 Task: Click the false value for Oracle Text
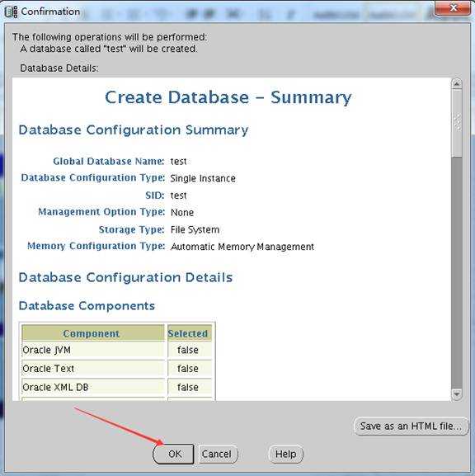[x=188, y=369]
